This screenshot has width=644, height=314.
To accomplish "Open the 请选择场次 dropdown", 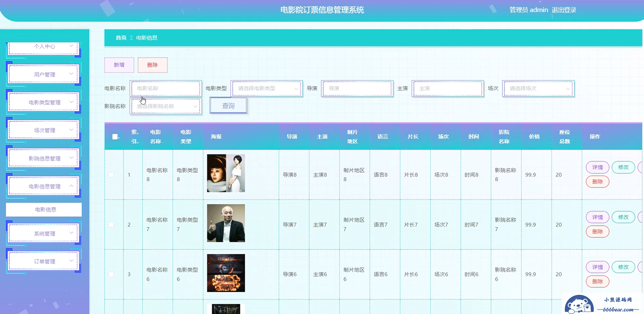I will tap(538, 88).
